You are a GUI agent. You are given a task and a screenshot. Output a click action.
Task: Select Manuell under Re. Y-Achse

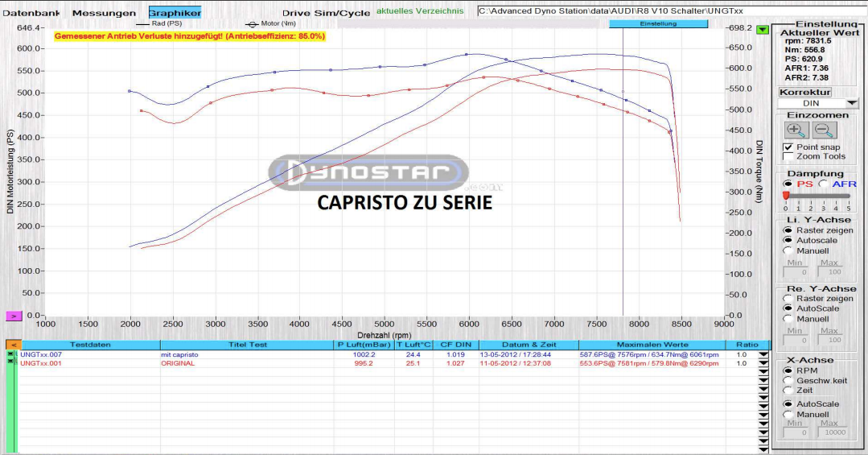[788, 319]
